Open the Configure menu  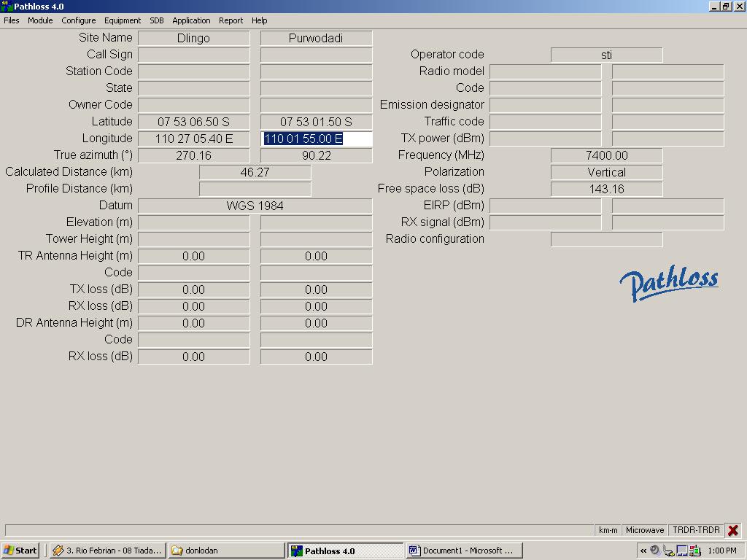79,20
